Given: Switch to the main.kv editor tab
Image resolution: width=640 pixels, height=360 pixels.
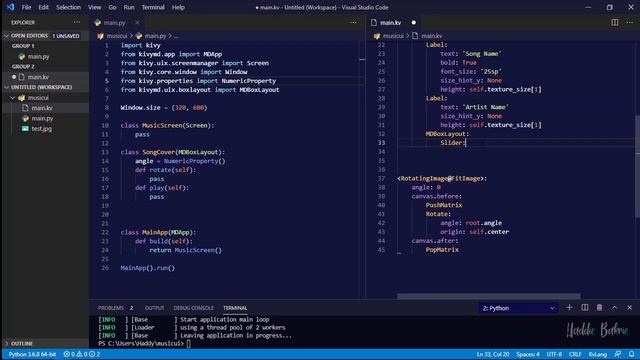Looking at the screenshot, I should click(x=391, y=23).
